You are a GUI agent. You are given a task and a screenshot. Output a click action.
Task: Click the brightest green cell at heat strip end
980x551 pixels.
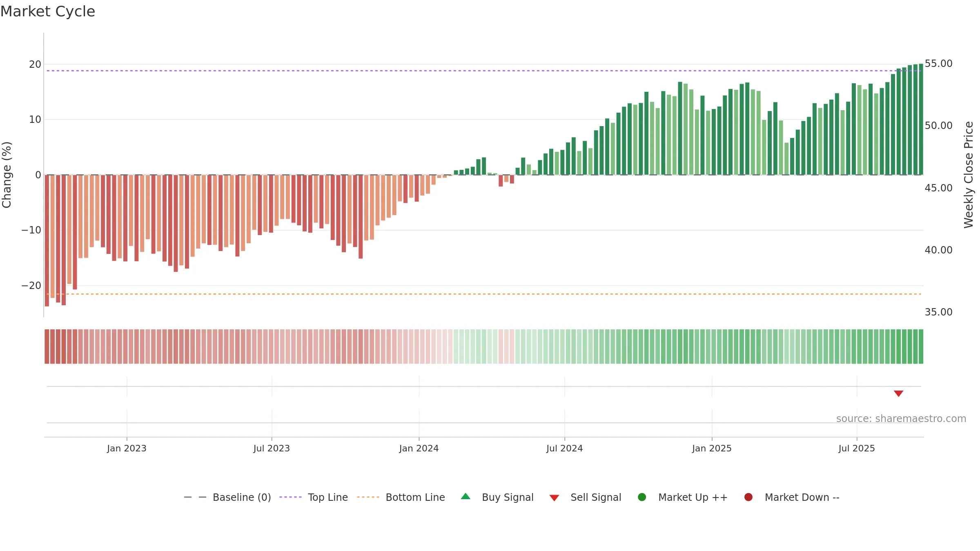coord(921,347)
